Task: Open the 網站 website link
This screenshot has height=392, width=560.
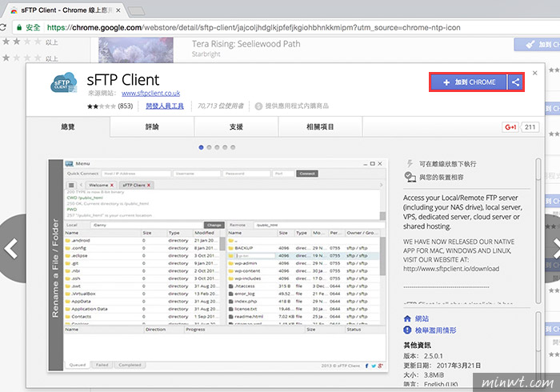Action: click(422, 318)
